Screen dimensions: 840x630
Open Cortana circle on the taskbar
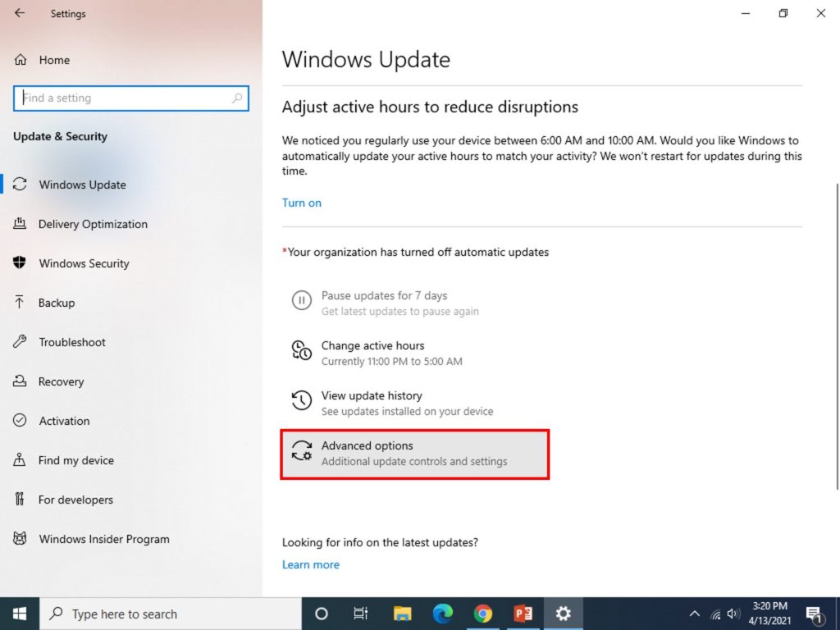click(322, 614)
